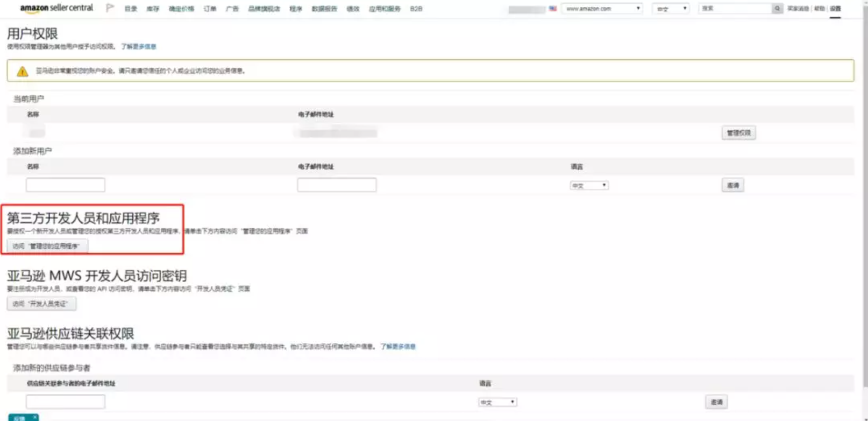Click the 用户权限 page heading
This screenshot has width=868, height=421.
click(32, 33)
